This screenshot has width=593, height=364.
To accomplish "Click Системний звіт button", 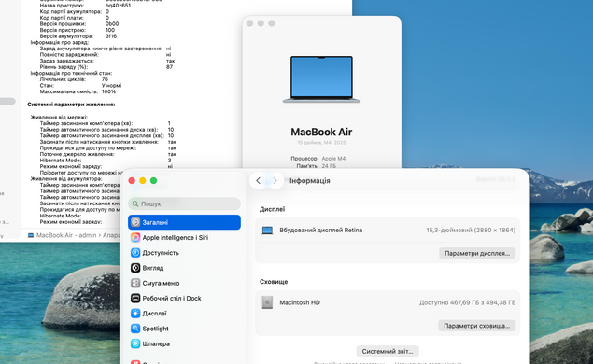I will (388, 351).
